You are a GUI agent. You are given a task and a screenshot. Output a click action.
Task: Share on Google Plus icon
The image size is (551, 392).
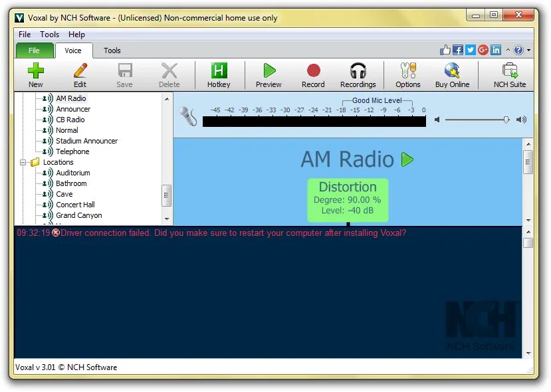coord(483,50)
